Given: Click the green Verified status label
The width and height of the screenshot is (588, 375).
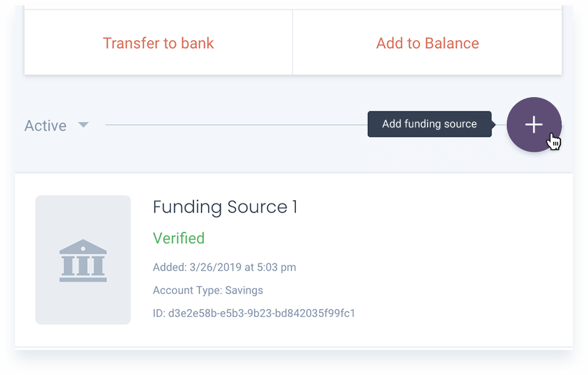Looking at the screenshot, I should tap(178, 238).
